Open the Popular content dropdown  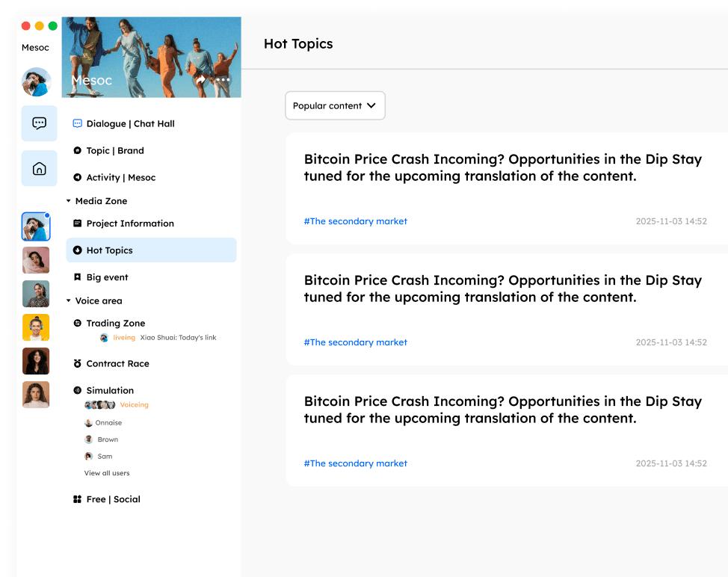(x=335, y=106)
